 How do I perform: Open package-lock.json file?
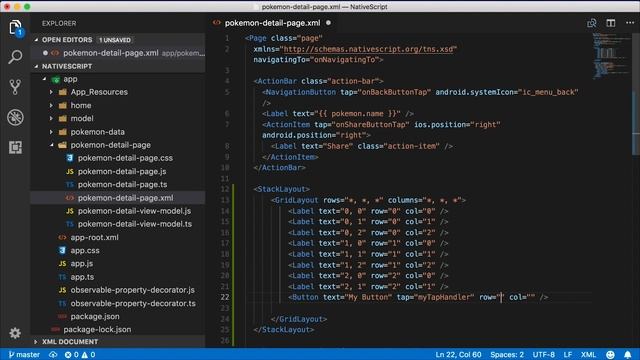point(97,329)
